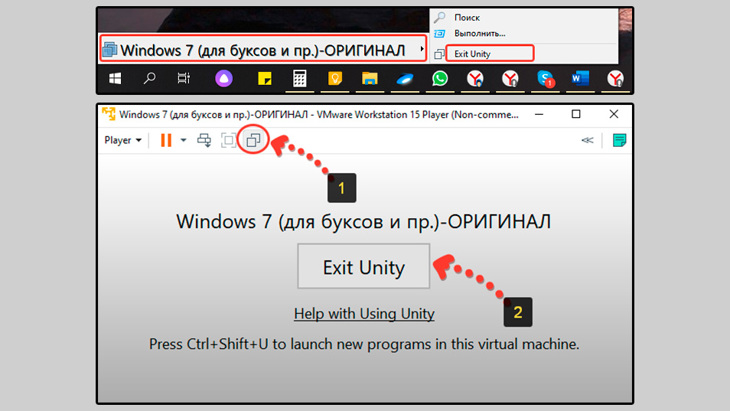This screenshot has width=730, height=411.
Task: Pause the virtual machine with orange button
Action: coord(166,140)
